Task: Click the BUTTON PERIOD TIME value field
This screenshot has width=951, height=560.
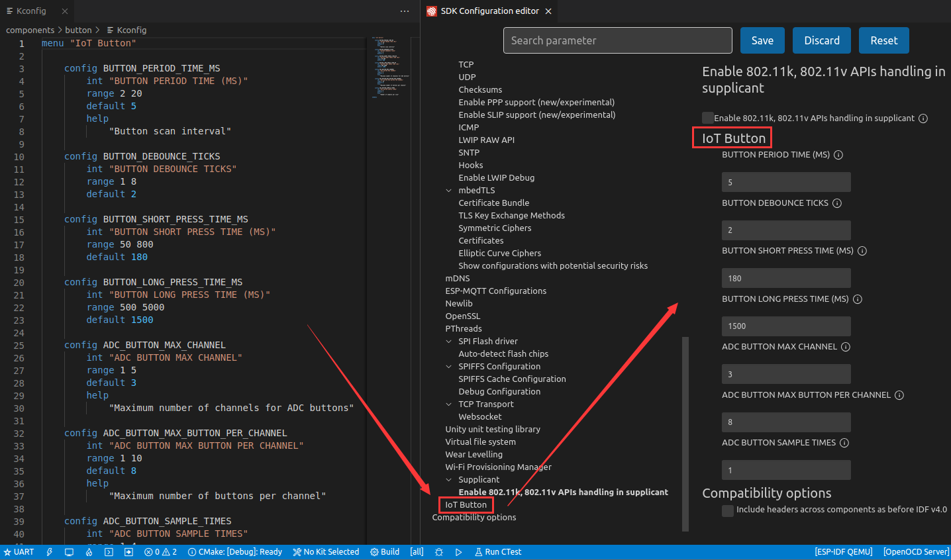Action: pos(786,182)
